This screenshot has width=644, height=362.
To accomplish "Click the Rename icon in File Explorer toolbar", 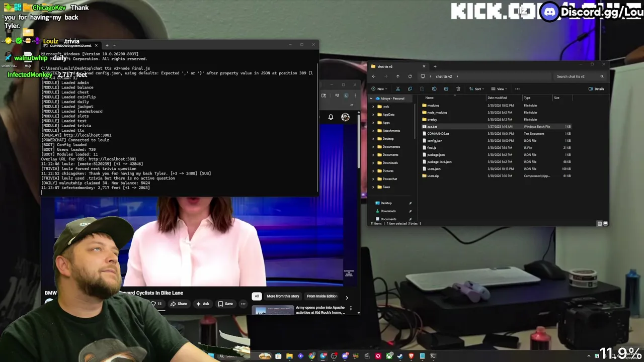I will pos(434,89).
